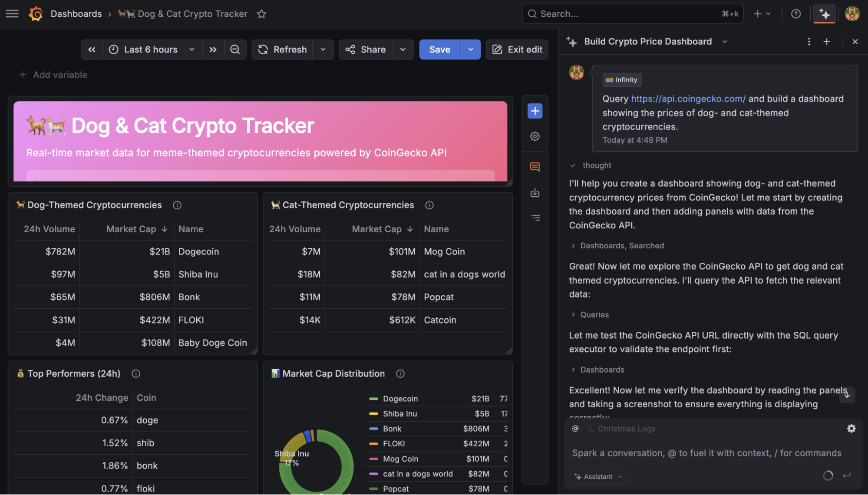This screenshot has height=495, width=868.
Task: Click the Exit edit button
Action: pos(517,49)
